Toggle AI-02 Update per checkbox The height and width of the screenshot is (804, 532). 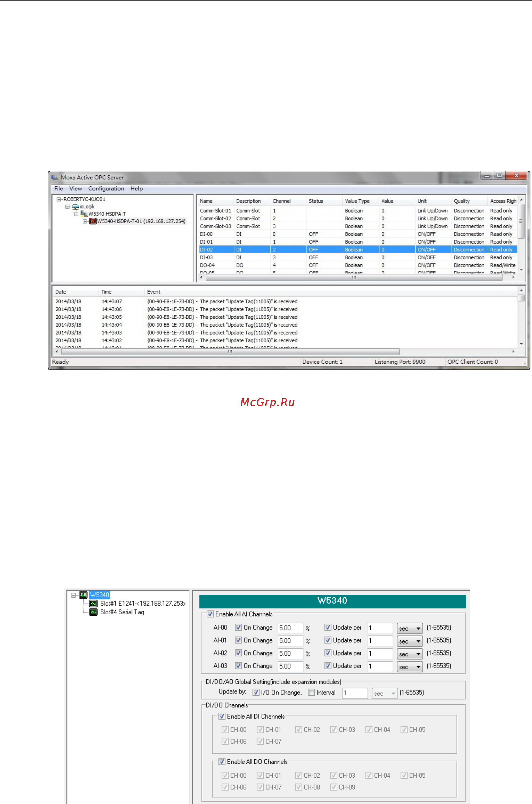point(328,653)
